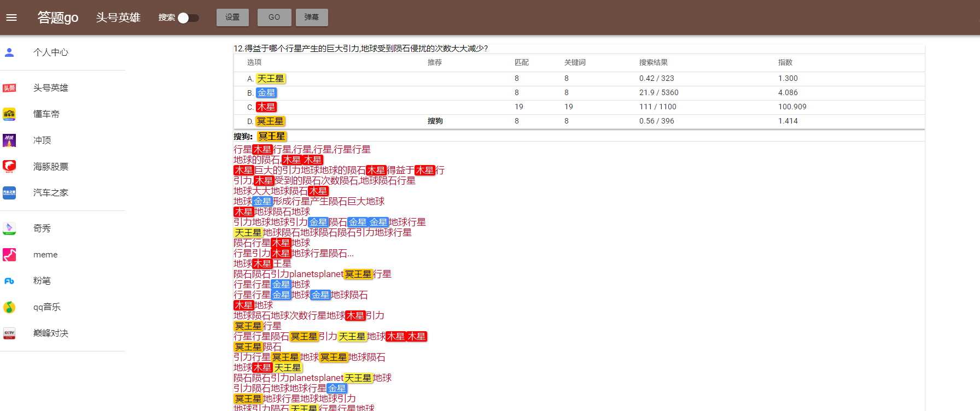This screenshot has height=411, width=980.
Task: Click the 选项 column header
Action: (x=254, y=63)
